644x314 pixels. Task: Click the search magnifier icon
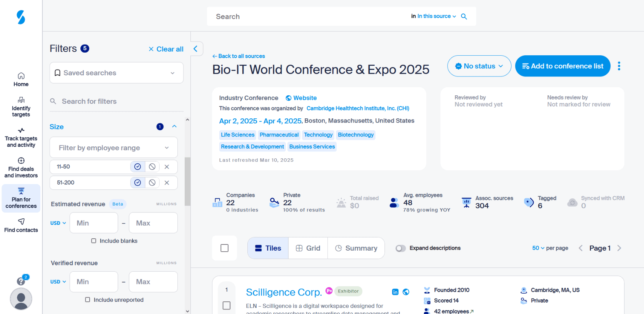(x=464, y=17)
